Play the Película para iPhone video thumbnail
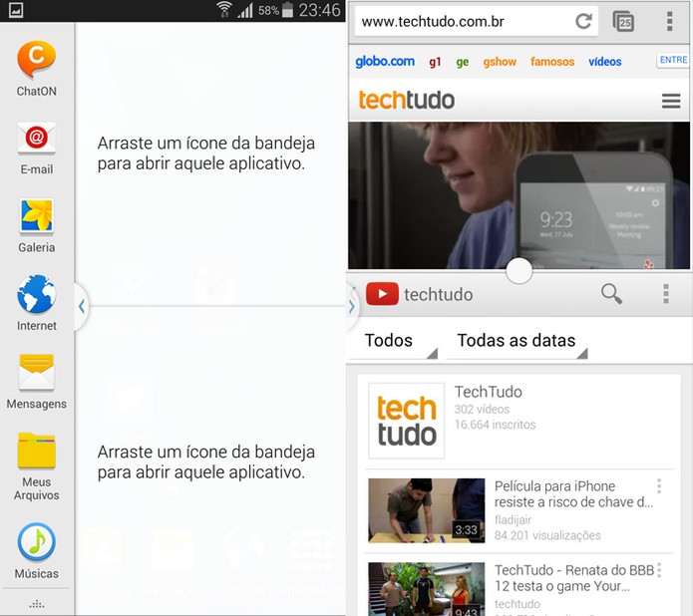Viewport: 693px width, 616px height. pos(427,510)
